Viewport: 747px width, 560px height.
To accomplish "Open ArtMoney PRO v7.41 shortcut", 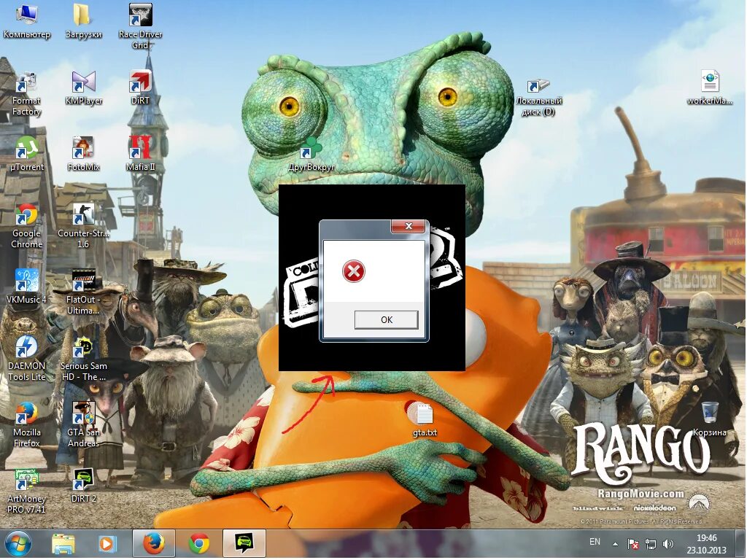I will [27, 491].
